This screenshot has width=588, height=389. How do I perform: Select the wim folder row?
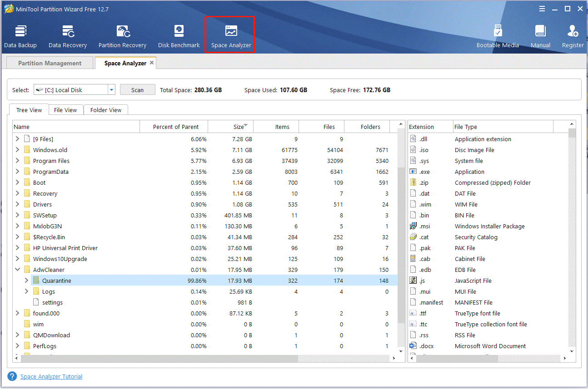[205, 324]
